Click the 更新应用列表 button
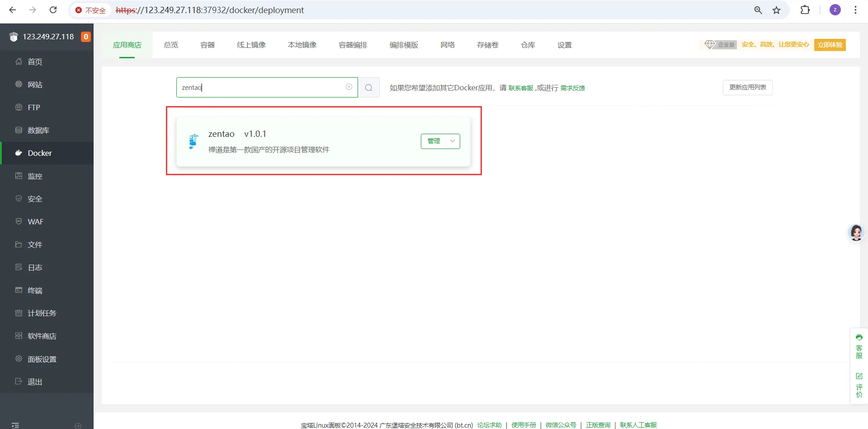This screenshot has width=868, height=429. (x=748, y=87)
